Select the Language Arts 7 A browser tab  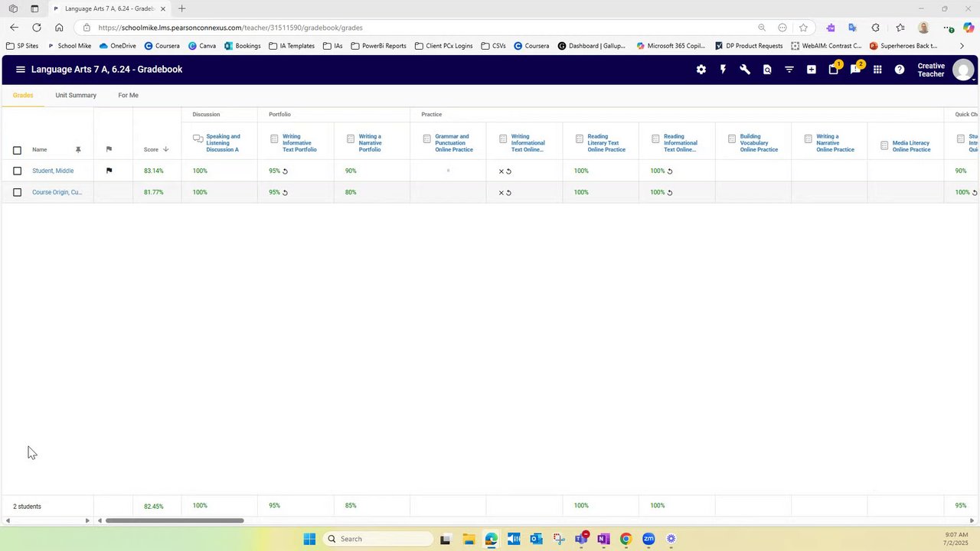pyautogui.click(x=109, y=9)
